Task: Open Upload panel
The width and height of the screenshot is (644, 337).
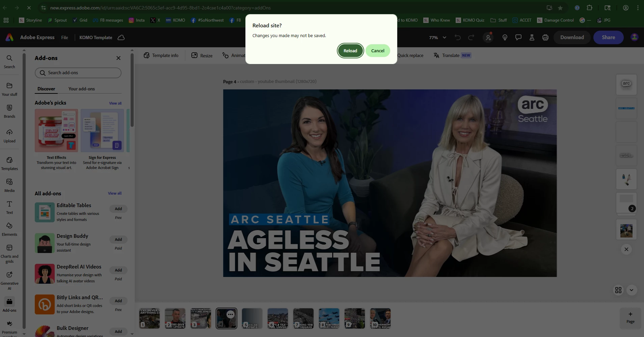Action: point(9,136)
